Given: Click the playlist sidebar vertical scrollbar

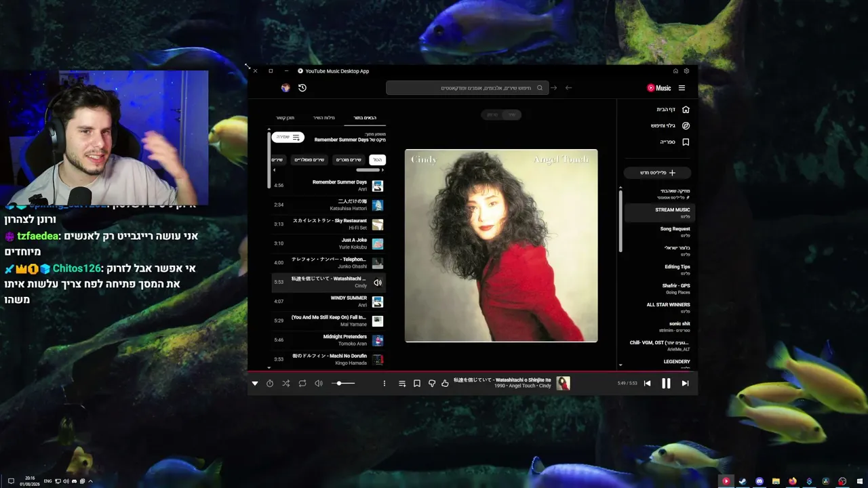Looking at the screenshot, I should [x=620, y=220].
